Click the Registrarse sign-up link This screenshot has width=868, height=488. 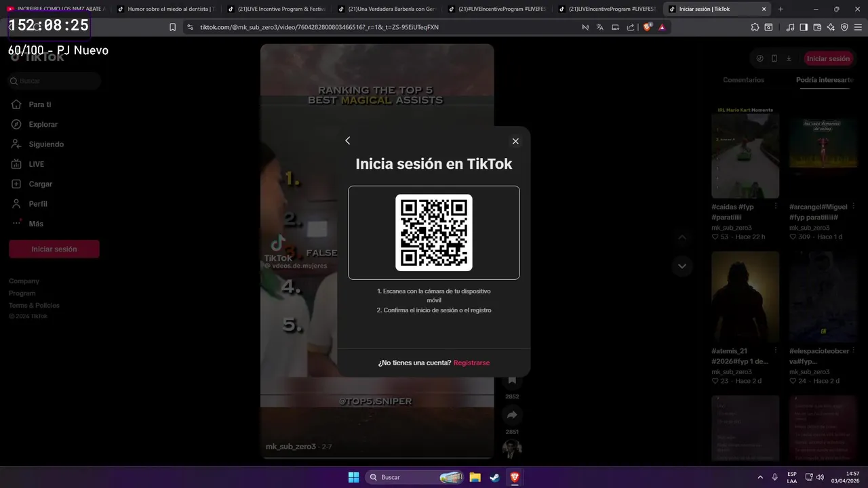pyautogui.click(x=471, y=363)
